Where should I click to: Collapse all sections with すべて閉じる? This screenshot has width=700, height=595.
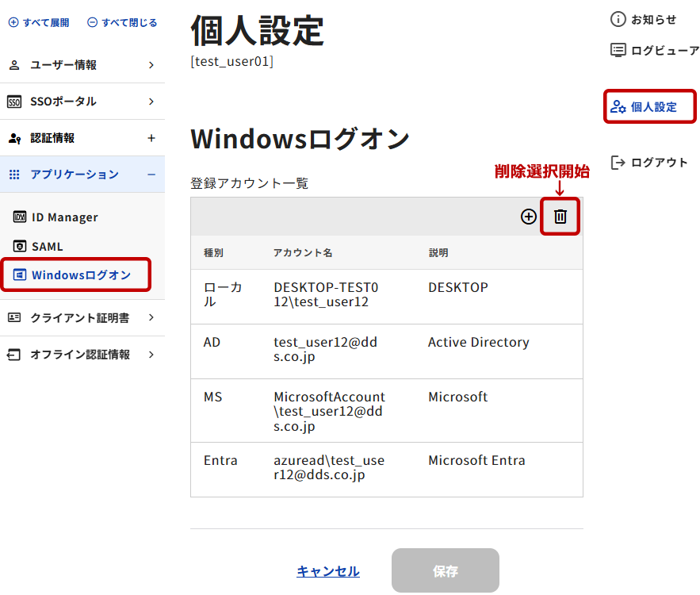(122, 22)
